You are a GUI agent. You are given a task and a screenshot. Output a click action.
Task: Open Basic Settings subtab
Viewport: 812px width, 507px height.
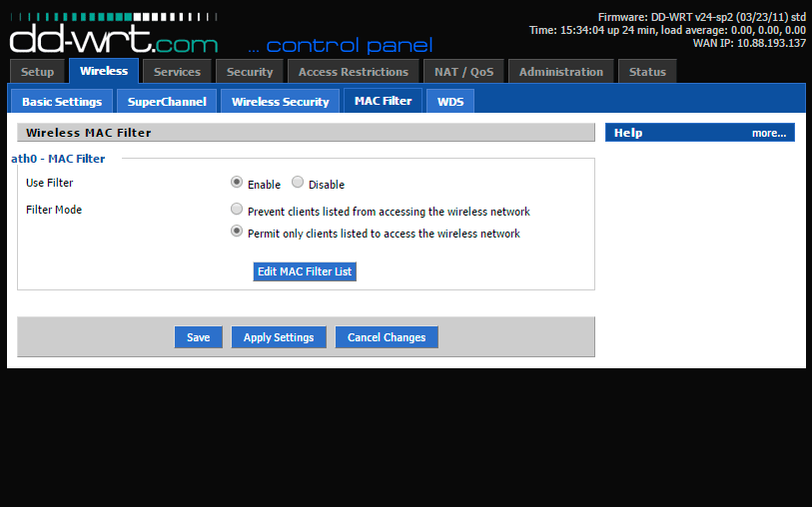click(x=62, y=102)
